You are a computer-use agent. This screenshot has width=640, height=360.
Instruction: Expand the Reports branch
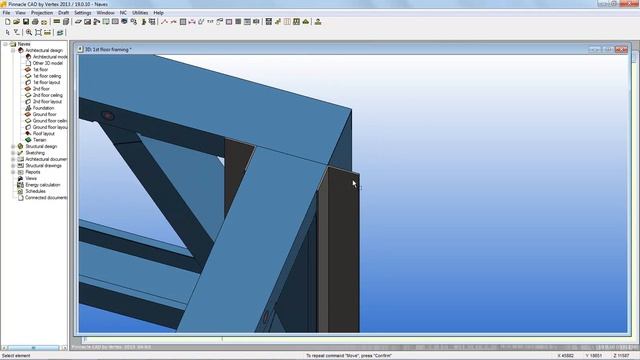click(13, 172)
